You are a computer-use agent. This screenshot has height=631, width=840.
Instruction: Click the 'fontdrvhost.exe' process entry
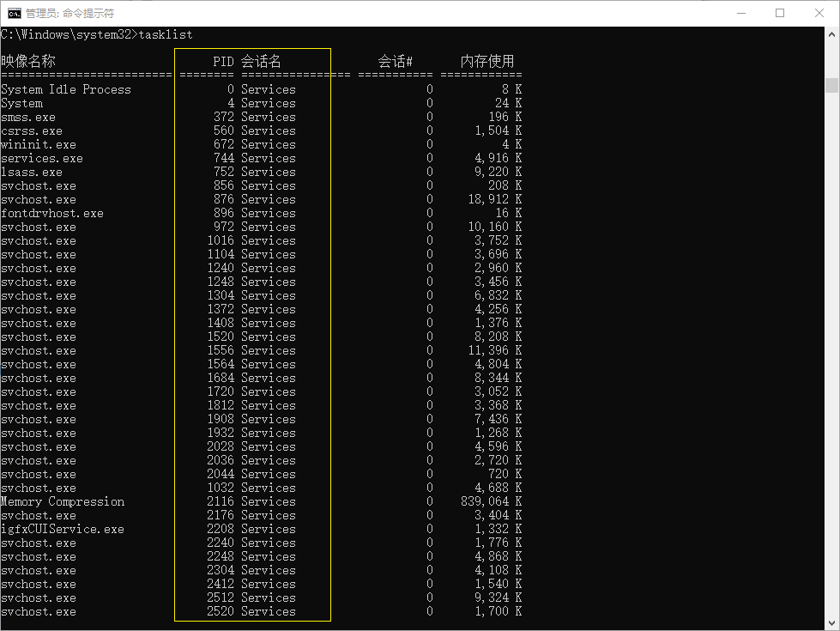point(51,212)
